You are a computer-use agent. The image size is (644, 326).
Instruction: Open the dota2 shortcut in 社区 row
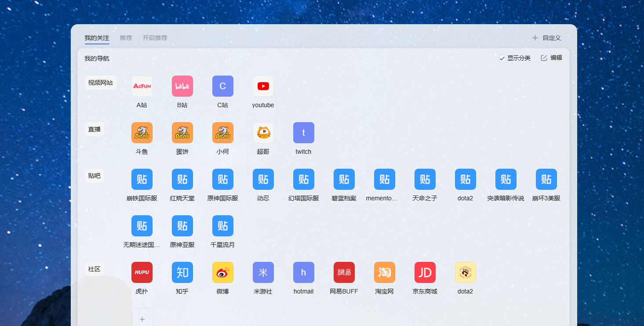coord(466,272)
